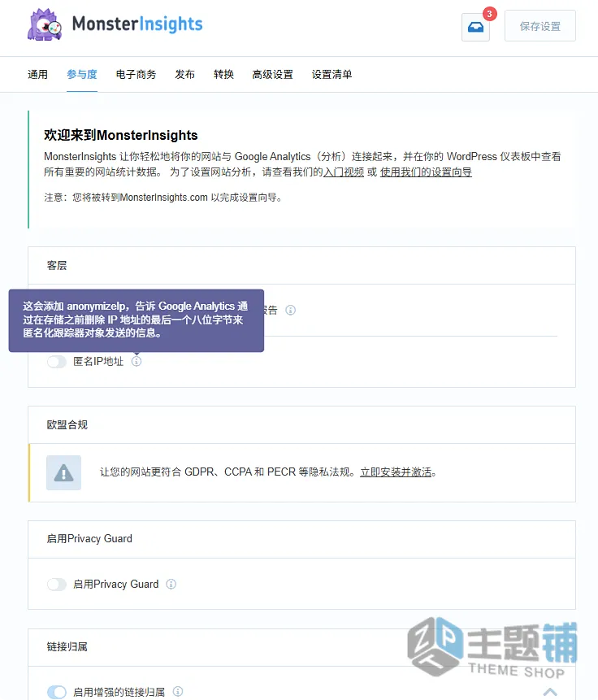Click the scroll-to-top chevron arrow

(x=550, y=692)
